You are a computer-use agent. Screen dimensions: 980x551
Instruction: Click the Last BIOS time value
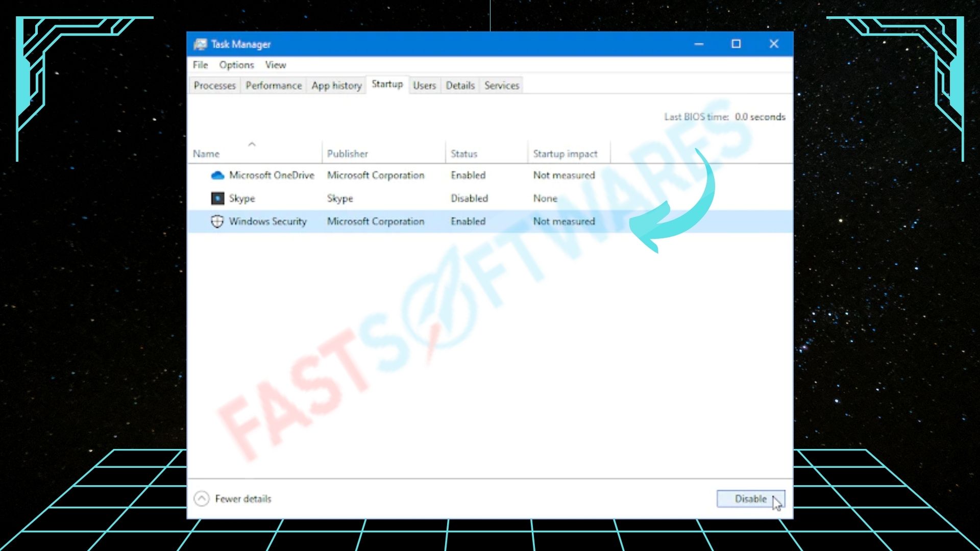tap(760, 117)
